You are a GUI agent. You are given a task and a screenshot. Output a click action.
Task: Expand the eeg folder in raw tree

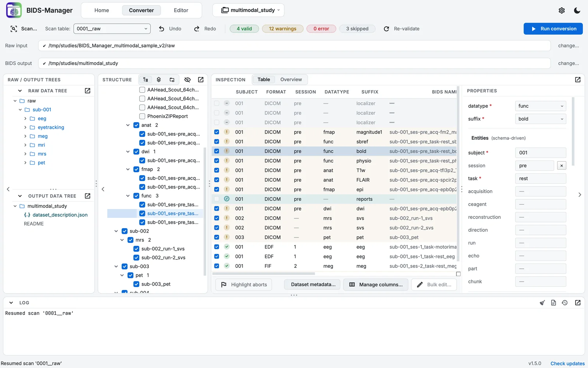tap(25, 118)
